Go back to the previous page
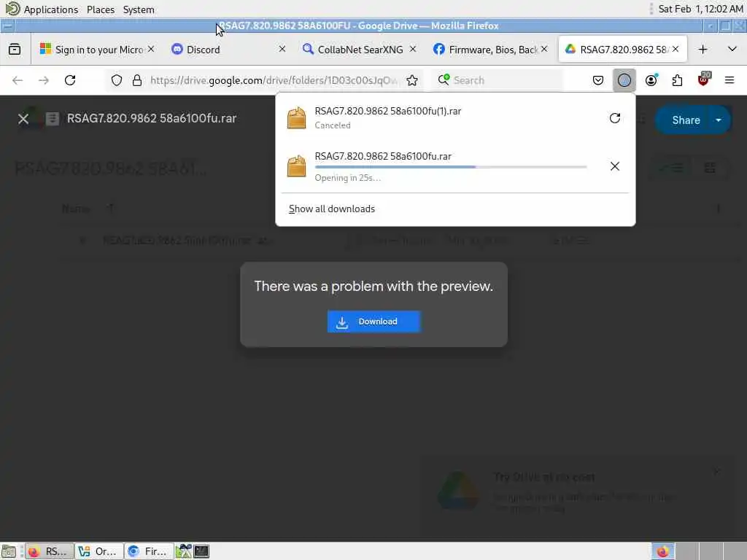This screenshot has width=747, height=560. (x=18, y=80)
